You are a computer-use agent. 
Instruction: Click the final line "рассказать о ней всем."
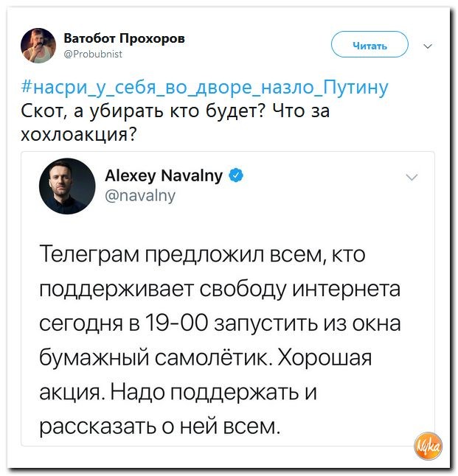pyautogui.click(x=160, y=426)
